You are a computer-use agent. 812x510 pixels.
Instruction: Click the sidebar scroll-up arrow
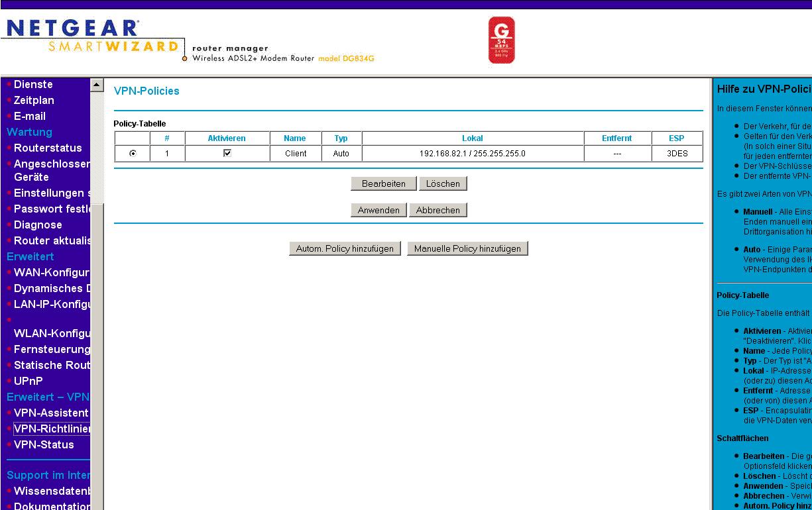[x=97, y=85]
